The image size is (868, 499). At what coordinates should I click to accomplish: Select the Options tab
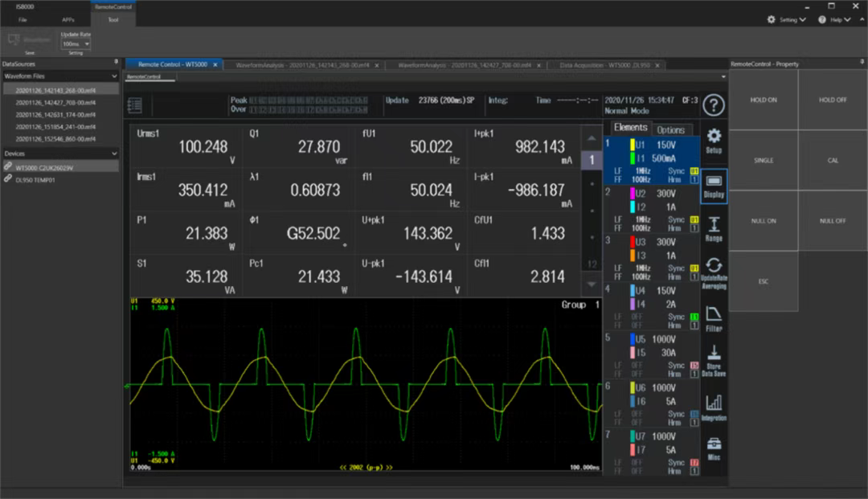point(670,130)
